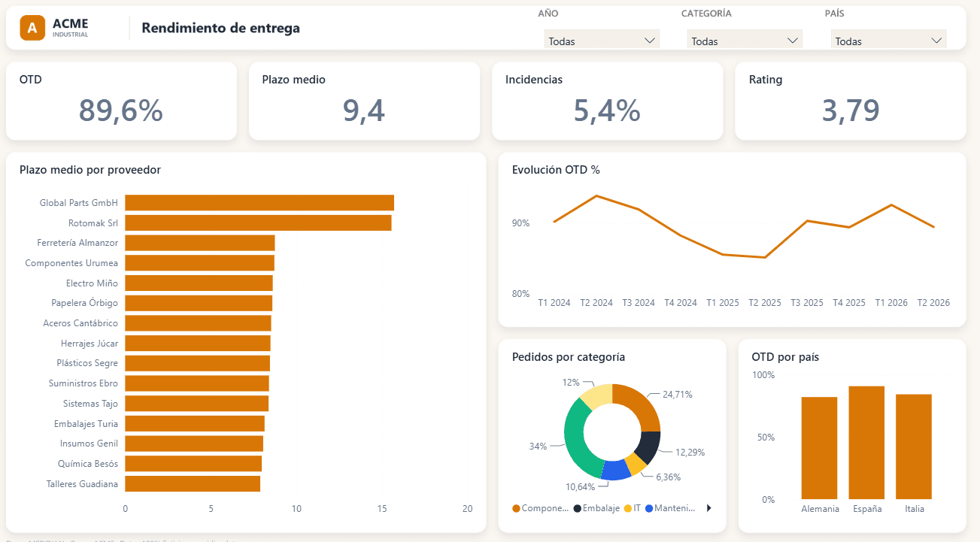Click the Alemania axis label
The image size is (980, 542).
click(820, 509)
